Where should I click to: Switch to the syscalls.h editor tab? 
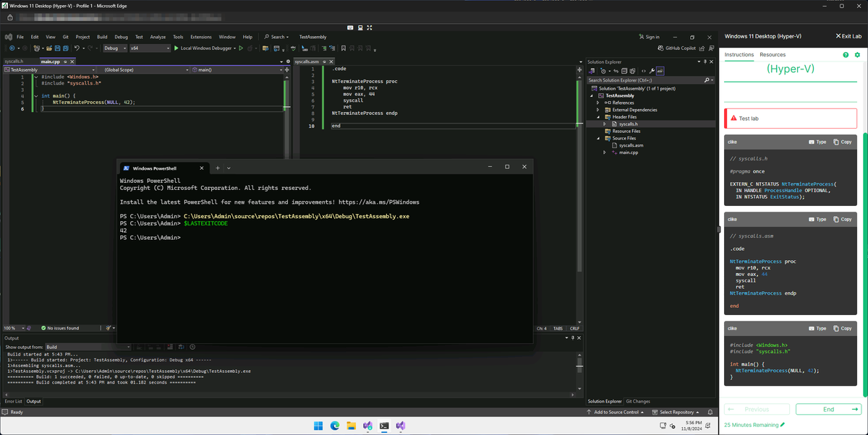pos(14,61)
